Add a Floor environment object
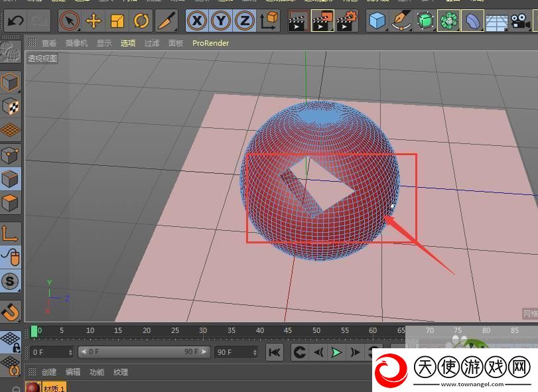This screenshot has height=392, width=538. coord(496,21)
